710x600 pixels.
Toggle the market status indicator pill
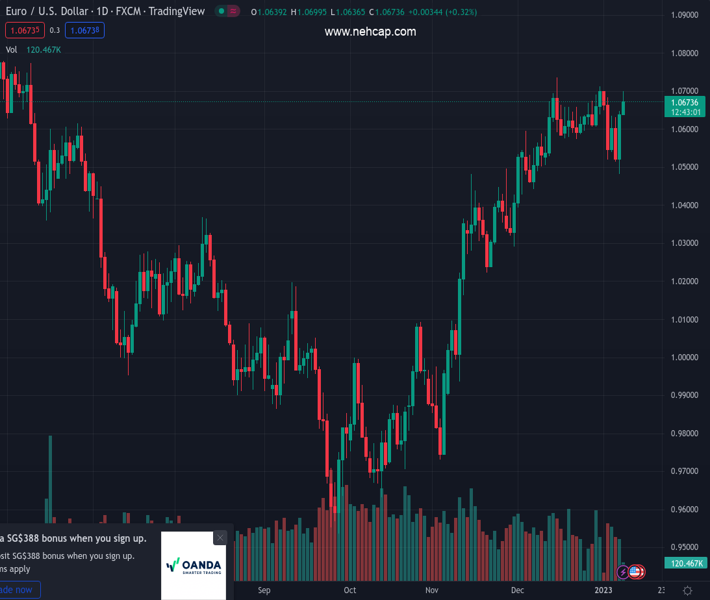pyautogui.click(x=228, y=12)
